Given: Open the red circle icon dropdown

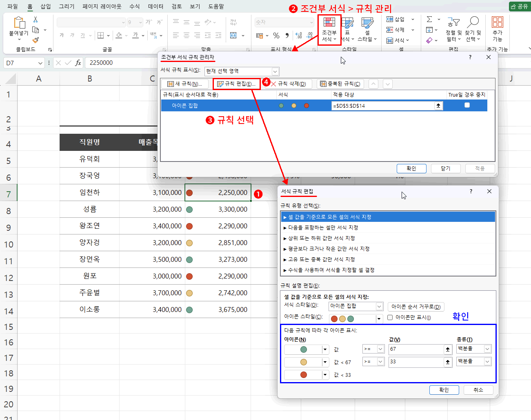Looking at the screenshot, I should (x=325, y=375).
